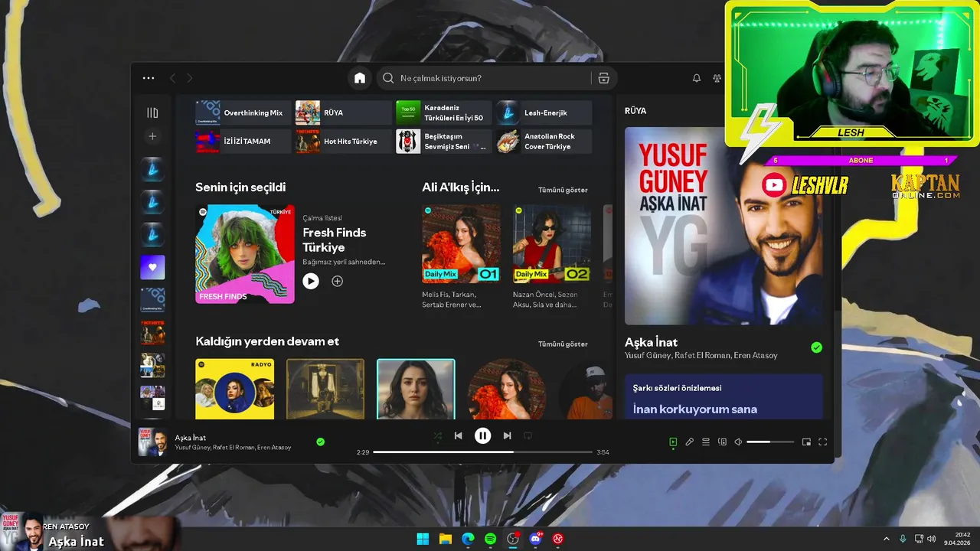Go forward with the right arrow in Spotify
Image resolution: width=980 pixels, height=551 pixels.
click(190, 78)
